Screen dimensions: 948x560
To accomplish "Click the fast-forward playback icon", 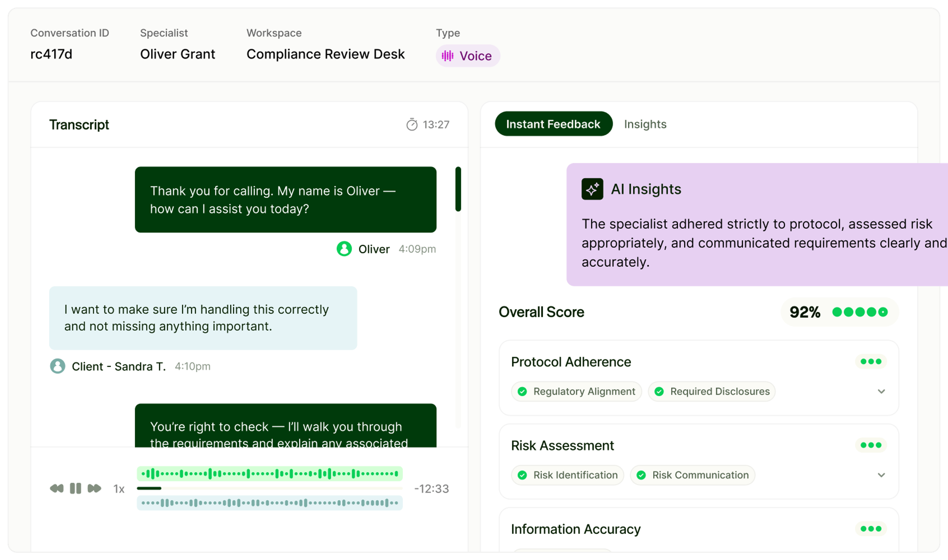I will 94,488.
